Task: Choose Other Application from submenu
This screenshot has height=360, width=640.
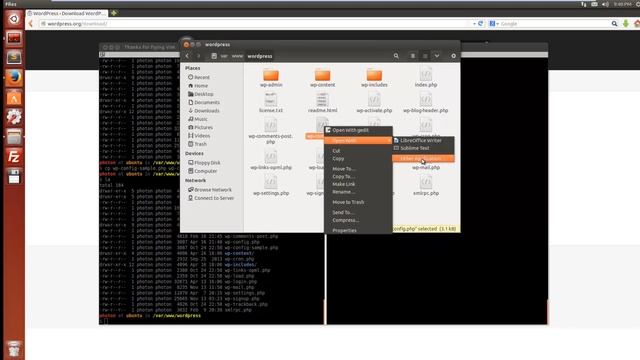Action: click(x=423, y=158)
